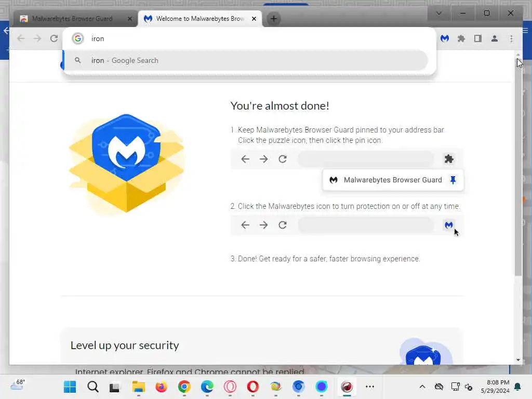The height and width of the screenshot is (399, 532).
Task: Launch Firefox from the taskbar
Action: 161,387
